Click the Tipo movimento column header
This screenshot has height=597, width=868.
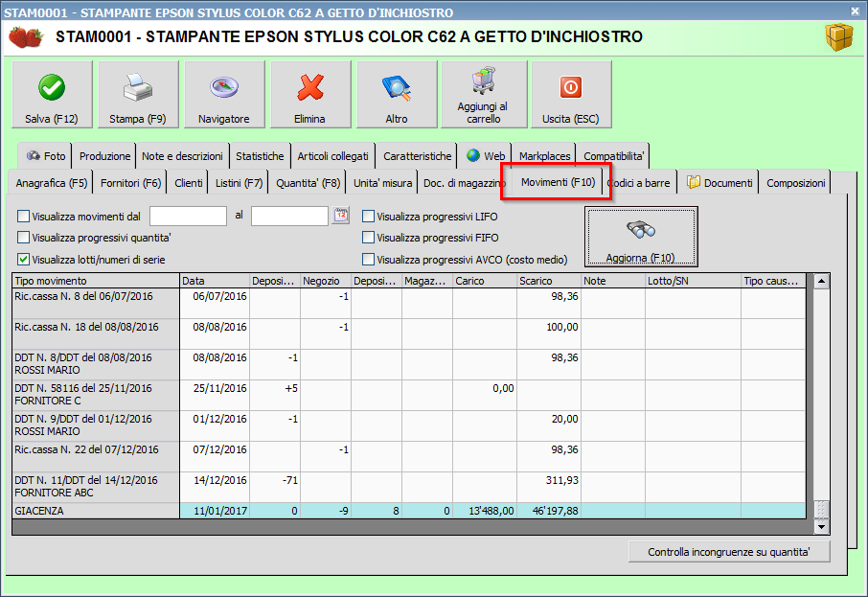(x=96, y=281)
